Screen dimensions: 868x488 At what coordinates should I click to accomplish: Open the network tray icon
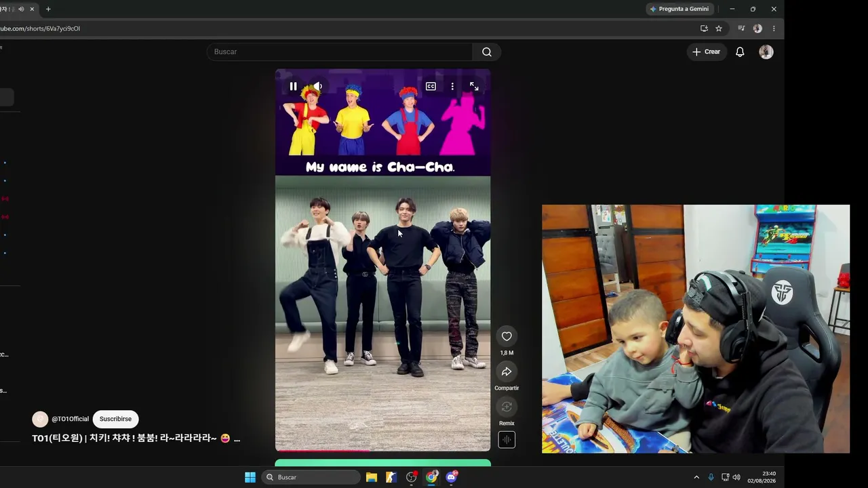click(725, 477)
